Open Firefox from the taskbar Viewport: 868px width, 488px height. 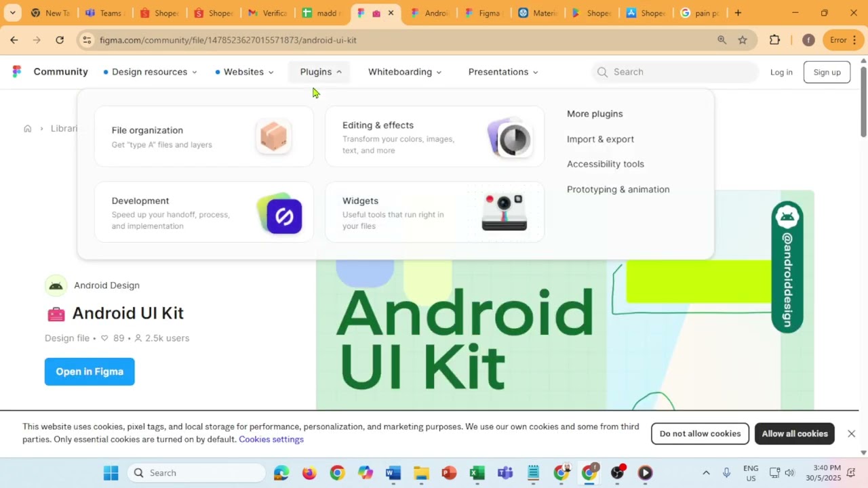tap(309, 472)
